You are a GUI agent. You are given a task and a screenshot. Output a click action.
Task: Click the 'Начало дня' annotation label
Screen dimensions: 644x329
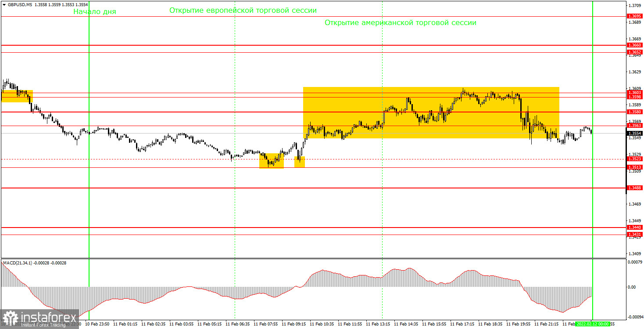(95, 12)
